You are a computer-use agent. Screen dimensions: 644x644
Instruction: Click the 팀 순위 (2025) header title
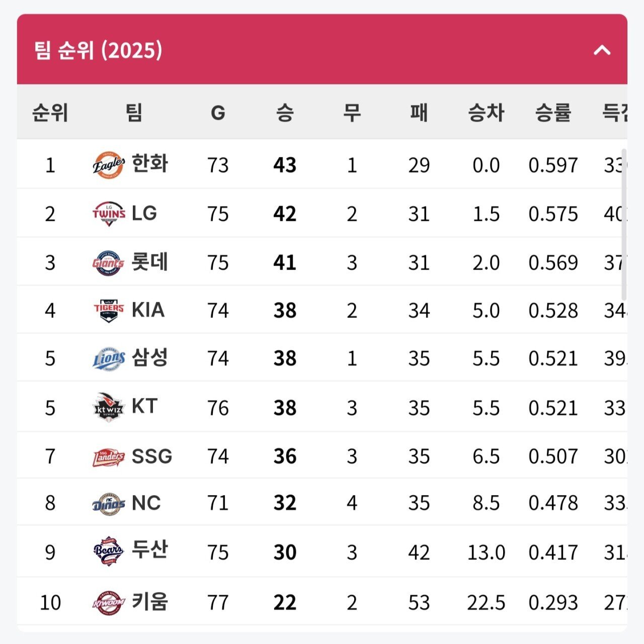pyautogui.click(x=98, y=50)
